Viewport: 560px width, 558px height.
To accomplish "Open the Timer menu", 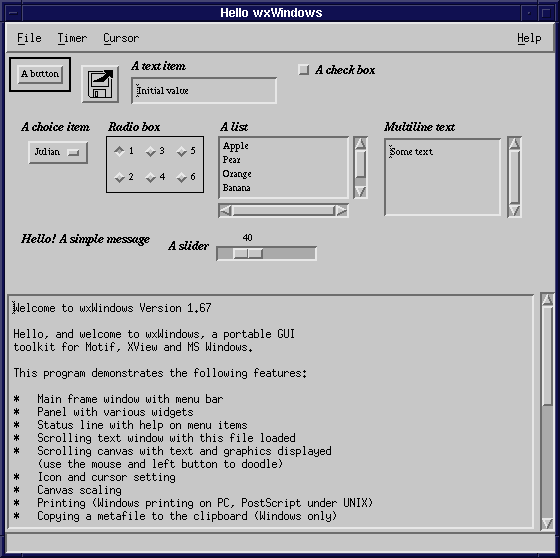I will click(x=72, y=38).
